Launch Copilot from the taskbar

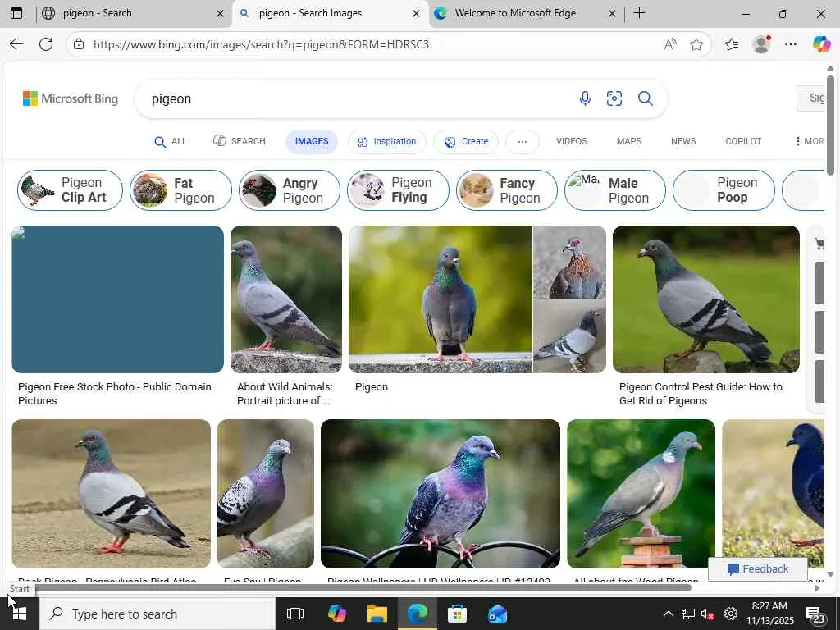pyautogui.click(x=337, y=614)
